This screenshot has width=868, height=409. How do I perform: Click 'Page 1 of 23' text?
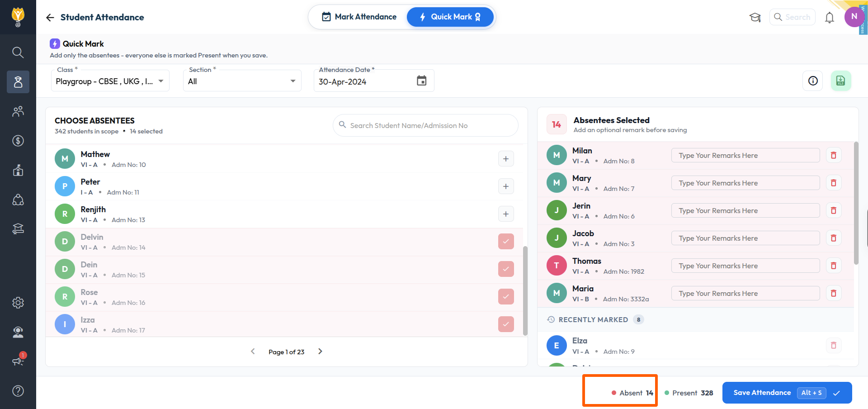tap(287, 352)
